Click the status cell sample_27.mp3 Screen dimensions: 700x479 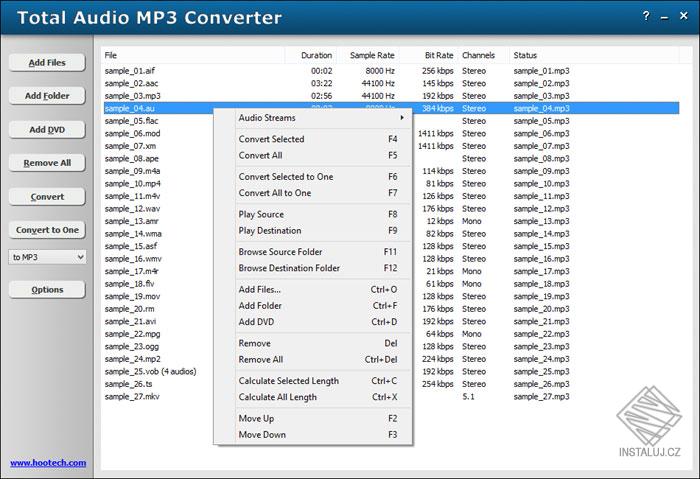(x=542, y=396)
